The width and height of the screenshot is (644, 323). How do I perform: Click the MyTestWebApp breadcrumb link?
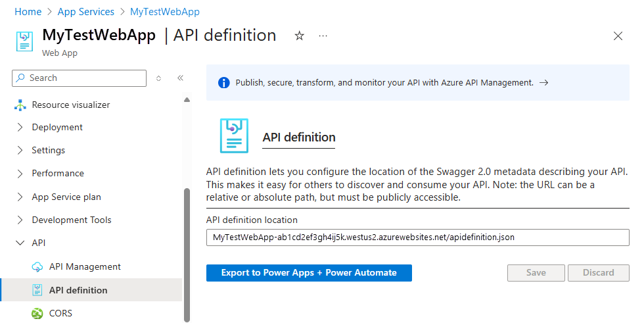click(165, 12)
